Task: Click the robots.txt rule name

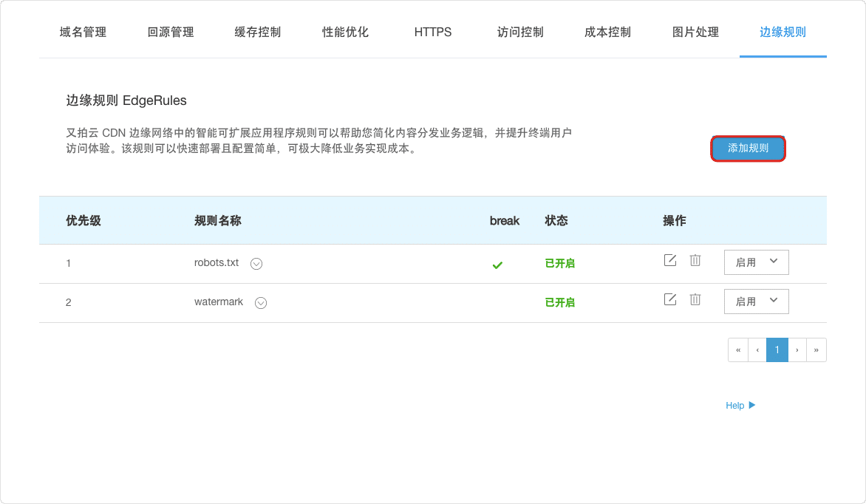Action: point(216,262)
